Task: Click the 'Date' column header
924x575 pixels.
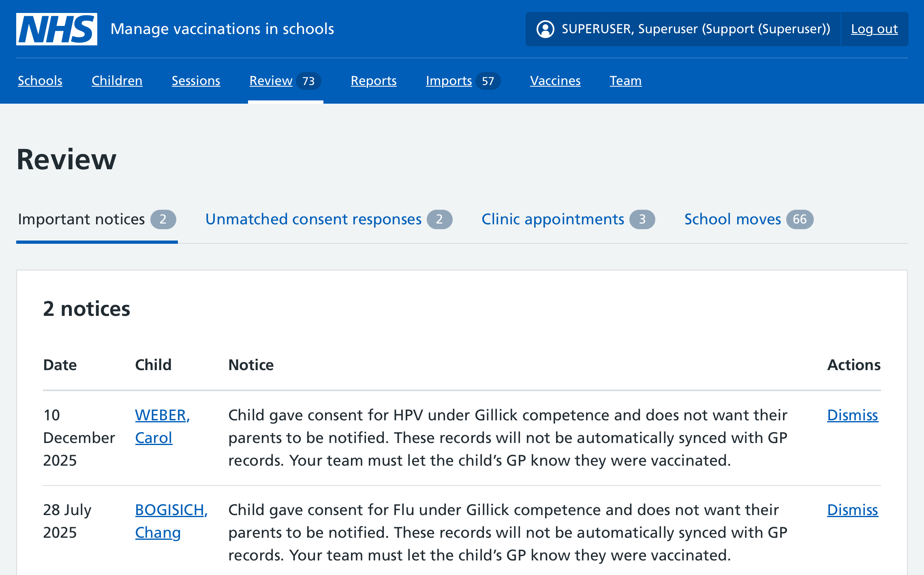Action: [x=60, y=365]
